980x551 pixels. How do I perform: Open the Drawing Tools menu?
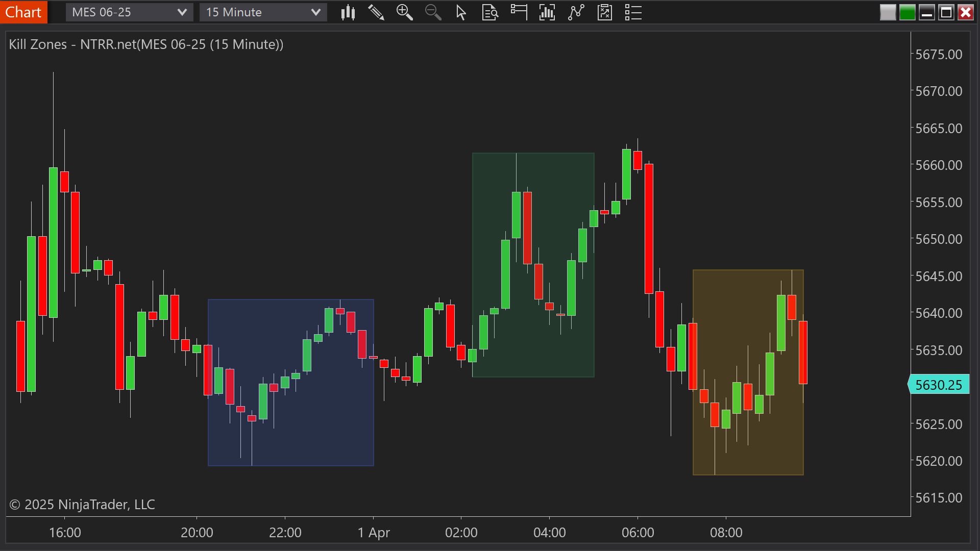[x=376, y=12]
